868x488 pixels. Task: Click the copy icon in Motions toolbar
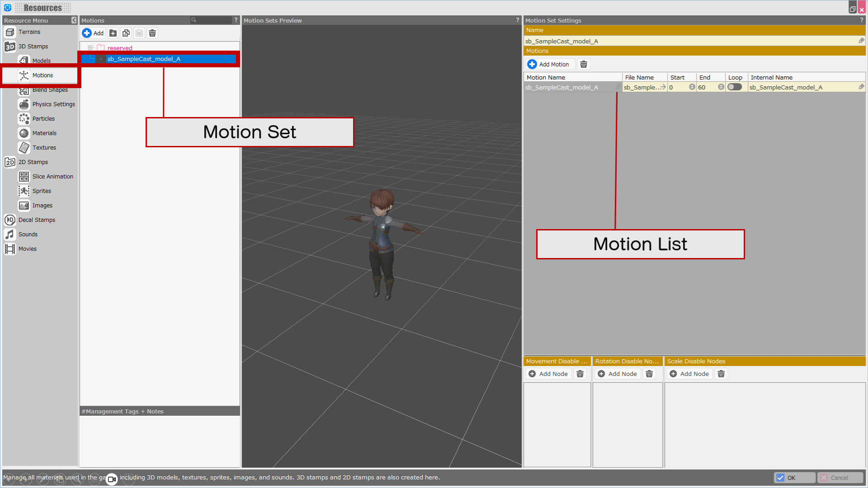(126, 33)
